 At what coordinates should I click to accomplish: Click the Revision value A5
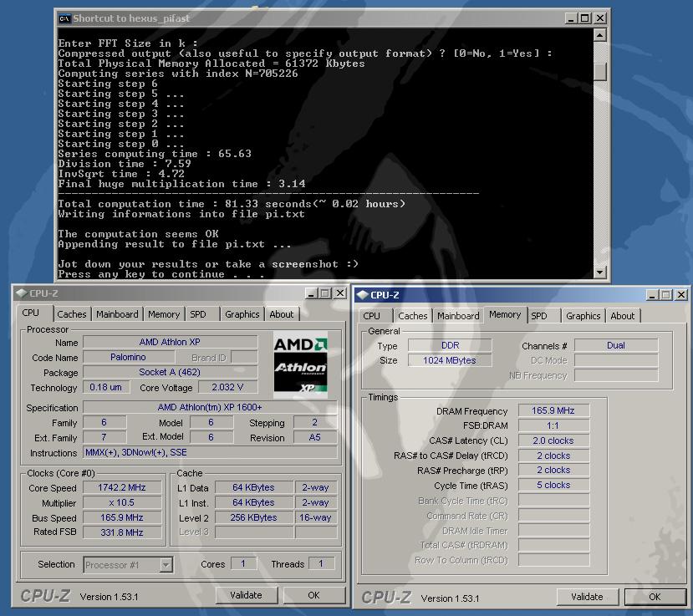(x=314, y=437)
